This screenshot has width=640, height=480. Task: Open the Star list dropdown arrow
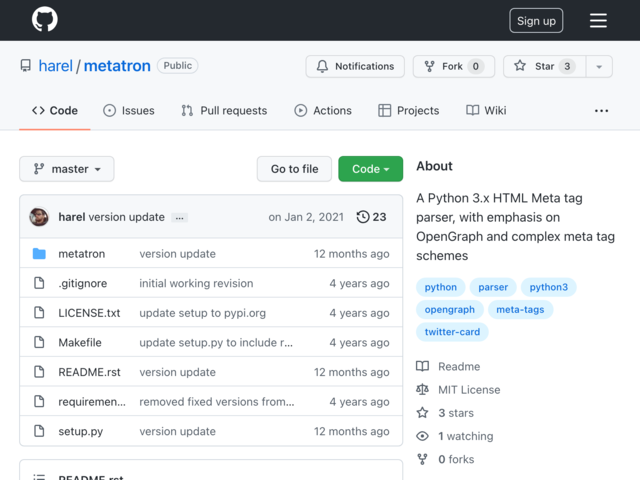(599, 67)
